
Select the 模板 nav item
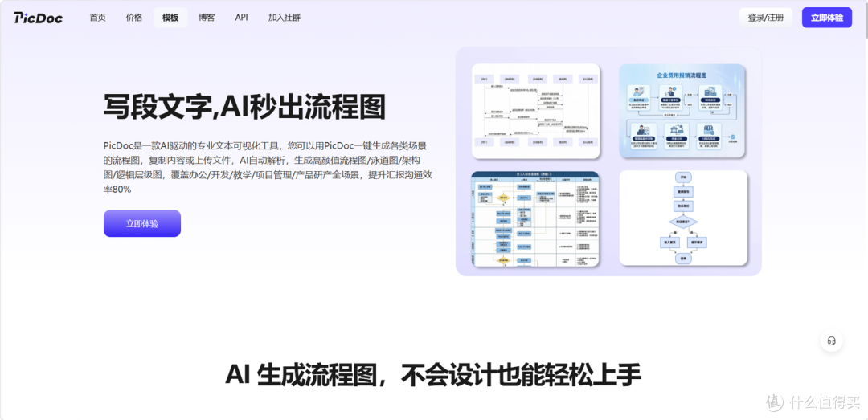tap(170, 18)
